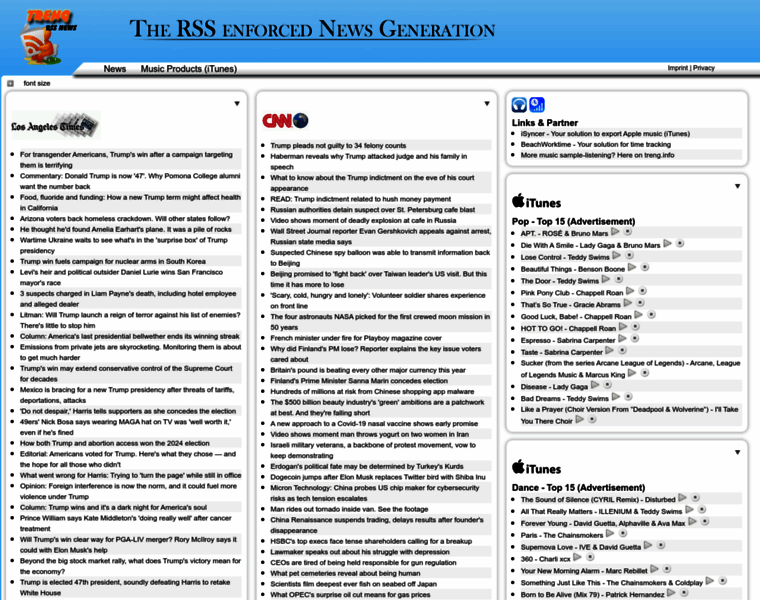Image resolution: width=760 pixels, height=600 pixels.
Task: Play sample of Paris by The Chainsmokers
Action: [x=610, y=533]
